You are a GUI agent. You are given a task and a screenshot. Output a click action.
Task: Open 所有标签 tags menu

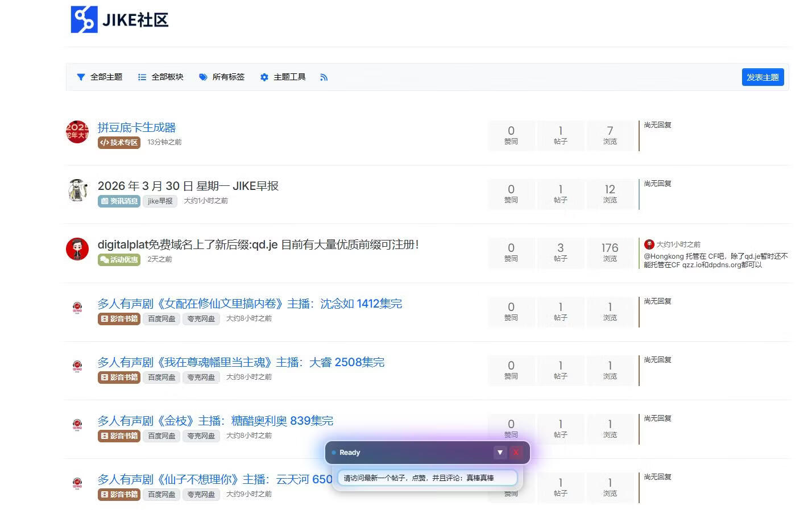pos(222,77)
